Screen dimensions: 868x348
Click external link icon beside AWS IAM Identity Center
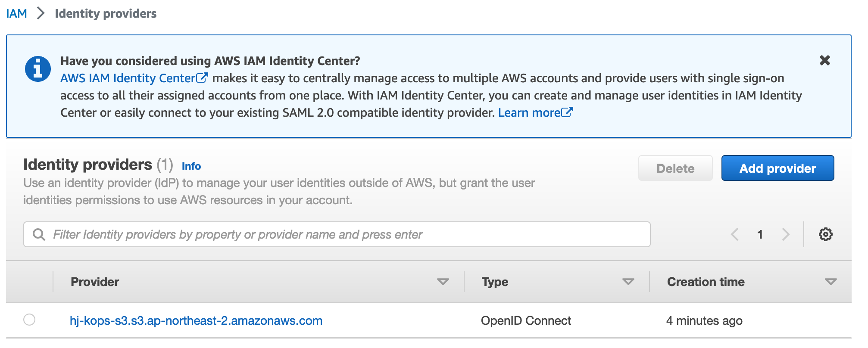tap(202, 78)
